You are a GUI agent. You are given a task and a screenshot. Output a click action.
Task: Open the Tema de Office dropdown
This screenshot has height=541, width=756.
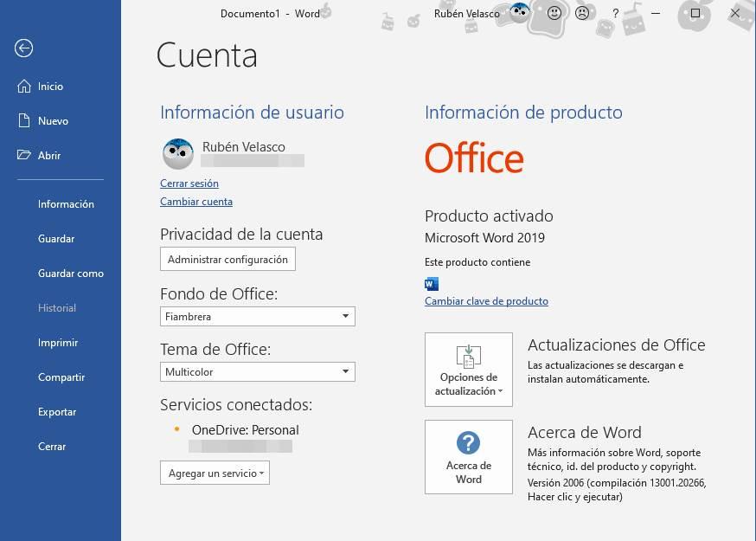258,372
